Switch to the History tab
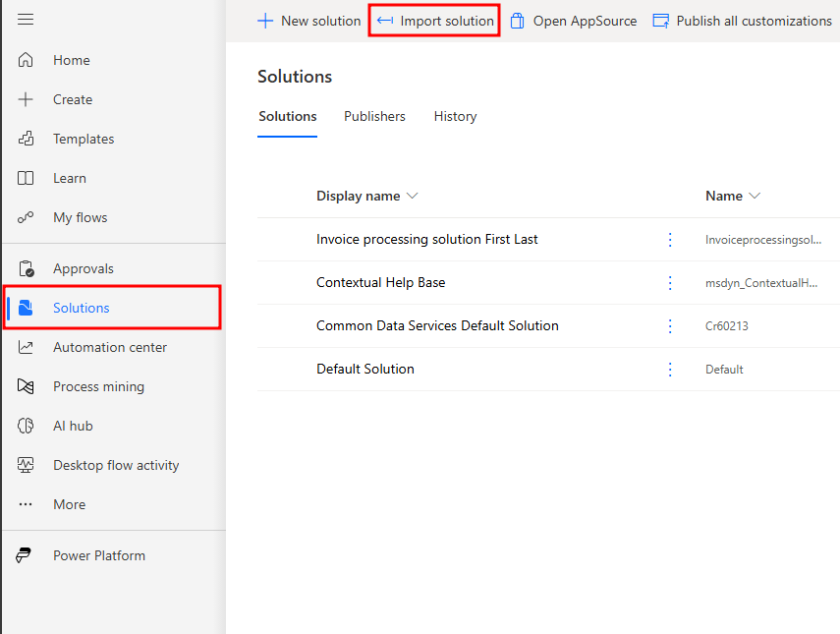Image resolution: width=840 pixels, height=634 pixels. click(x=455, y=116)
